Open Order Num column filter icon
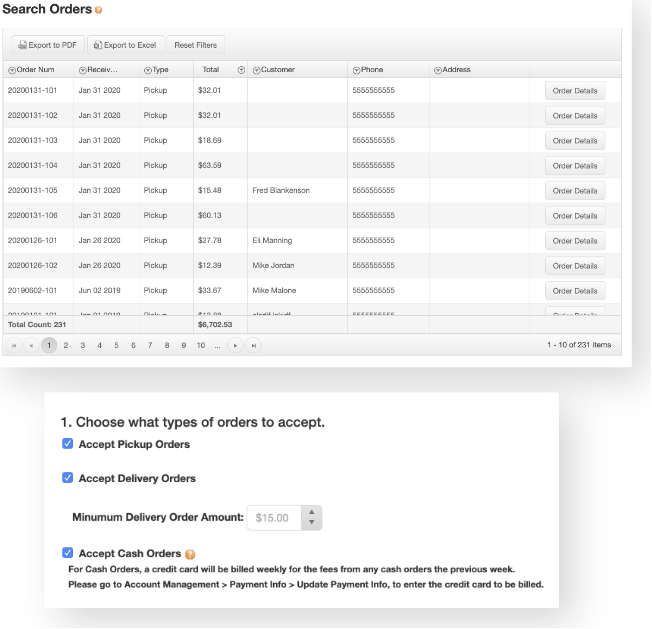Viewport: 652px width, 629px height. tap(12, 70)
